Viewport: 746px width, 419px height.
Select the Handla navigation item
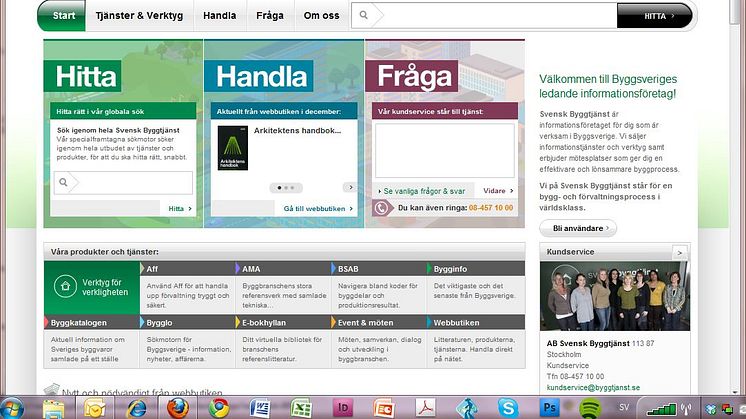(x=220, y=15)
